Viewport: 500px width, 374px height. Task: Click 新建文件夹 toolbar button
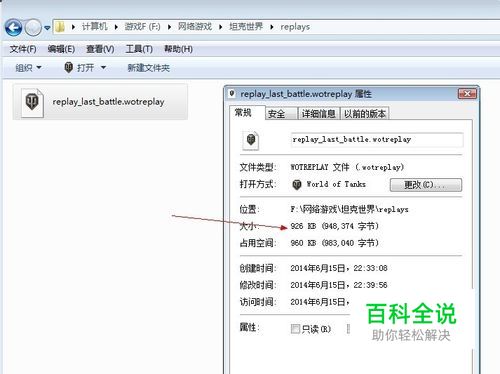coord(149,68)
